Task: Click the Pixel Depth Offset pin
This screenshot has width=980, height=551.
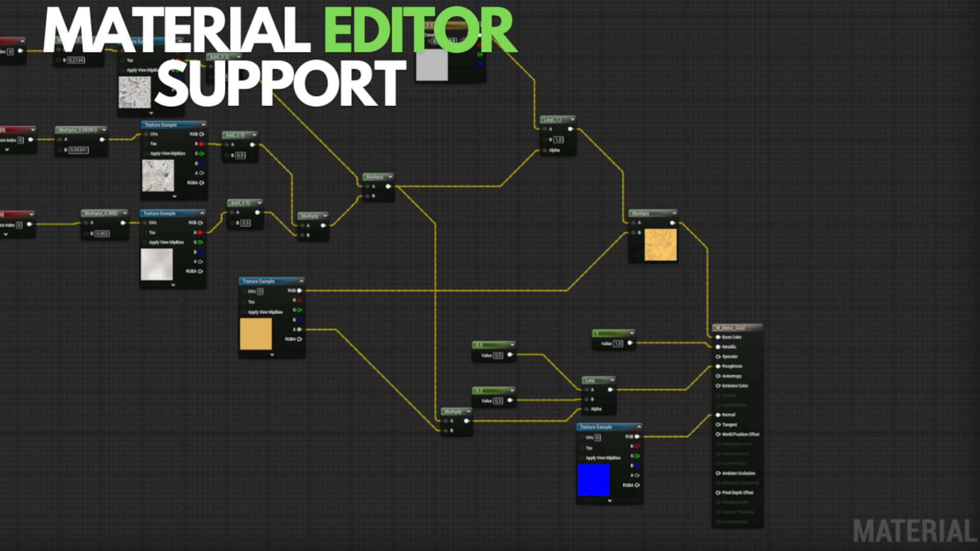Action: [x=718, y=493]
